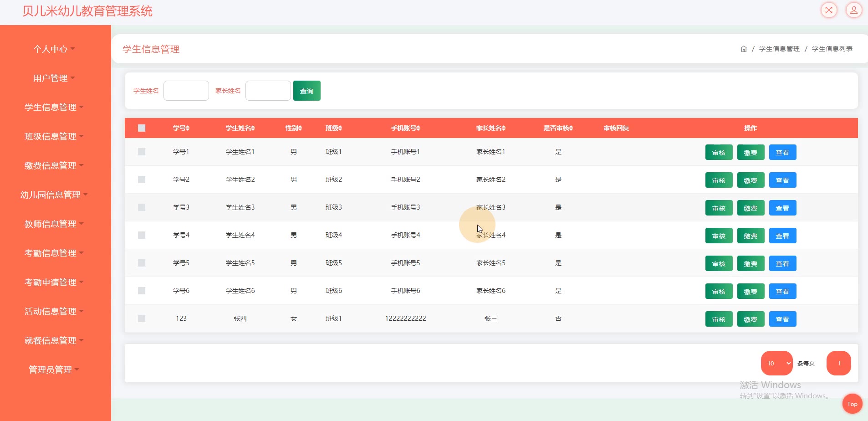Select pagination page 1 button

pyautogui.click(x=839, y=363)
